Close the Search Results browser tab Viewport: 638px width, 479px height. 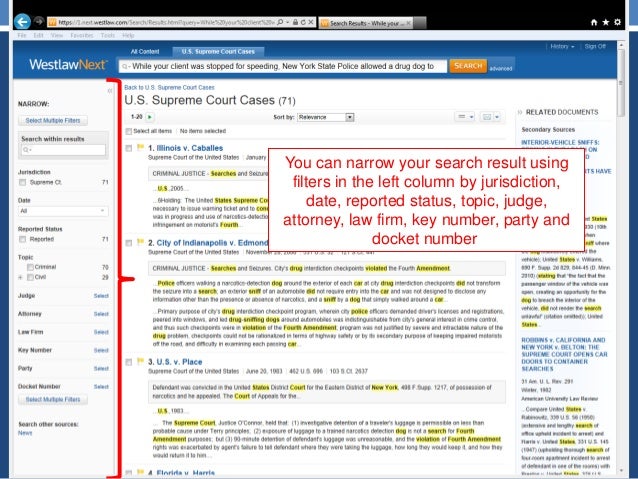408,23
